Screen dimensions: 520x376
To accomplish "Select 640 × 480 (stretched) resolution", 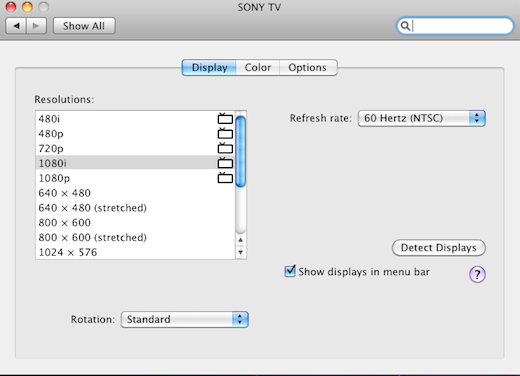I will [x=135, y=208].
